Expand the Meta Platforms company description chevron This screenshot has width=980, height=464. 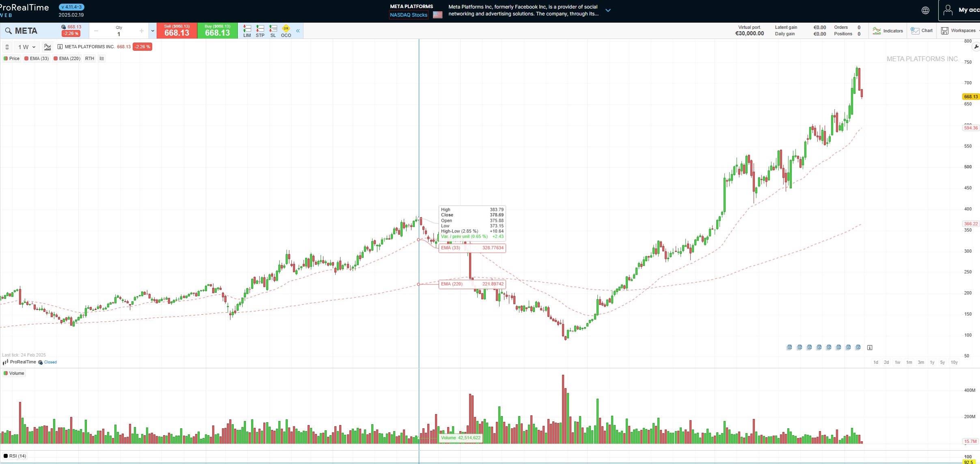click(608, 11)
